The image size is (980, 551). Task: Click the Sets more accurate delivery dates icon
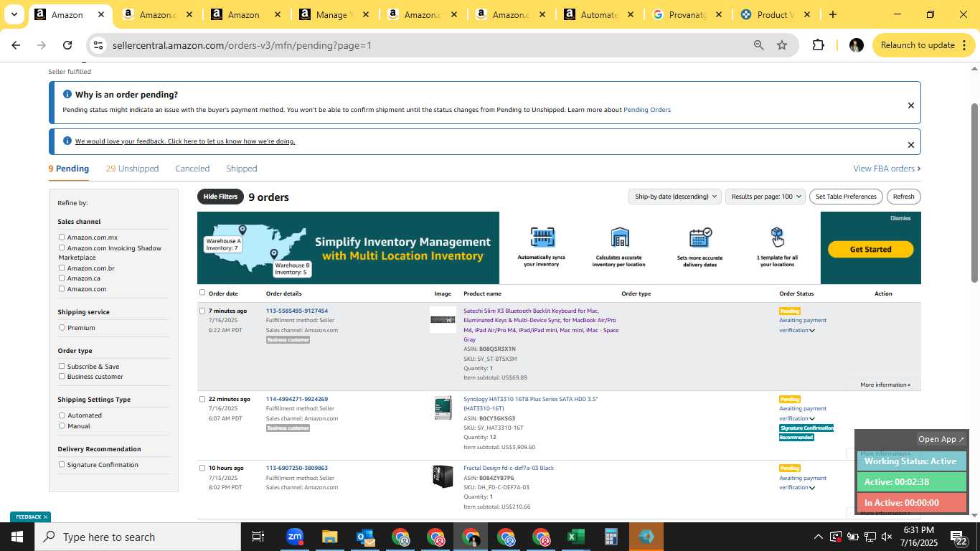click(x=699, y=237)
